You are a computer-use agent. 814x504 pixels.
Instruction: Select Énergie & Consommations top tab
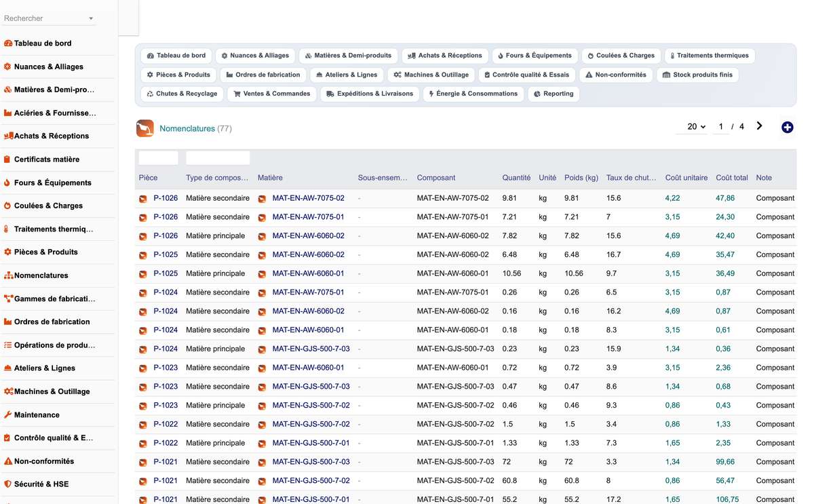473,94
